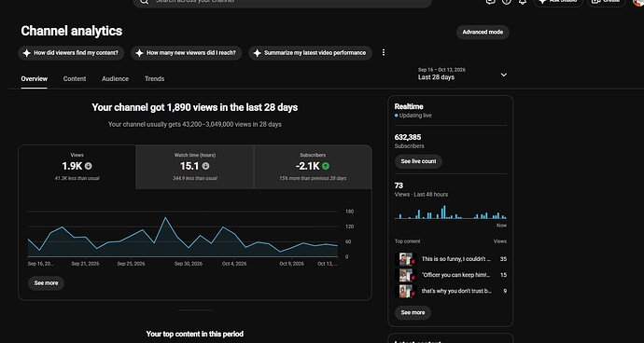Click the 'Channel analytics' page title

(72, 31)
